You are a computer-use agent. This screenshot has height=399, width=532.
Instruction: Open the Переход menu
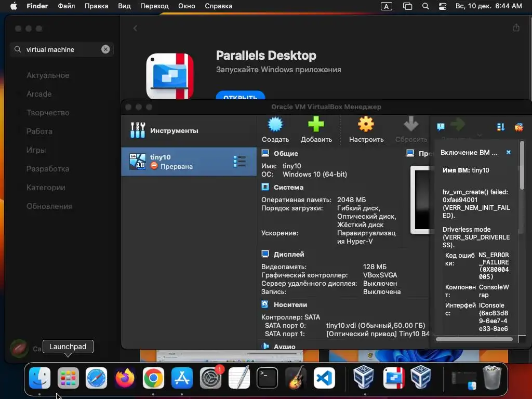154,6
